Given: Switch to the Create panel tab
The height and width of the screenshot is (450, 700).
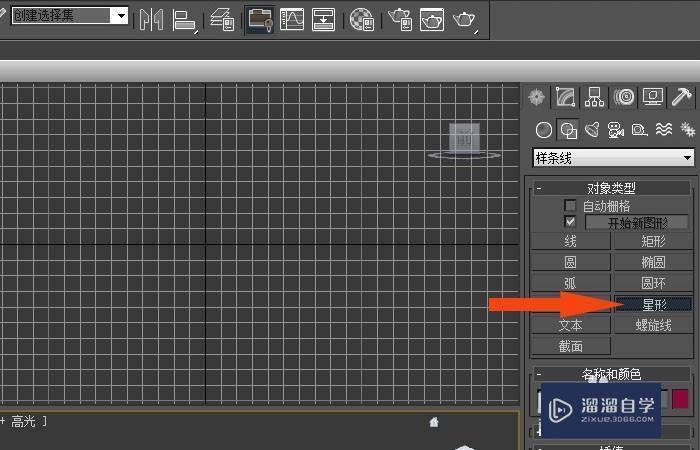Looking at the screenshot, I should [536, 97].
